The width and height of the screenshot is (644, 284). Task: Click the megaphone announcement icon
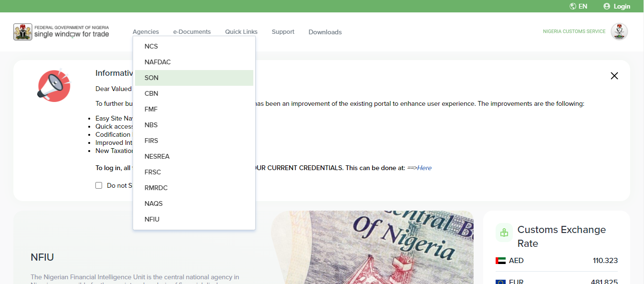pos(53,85)
